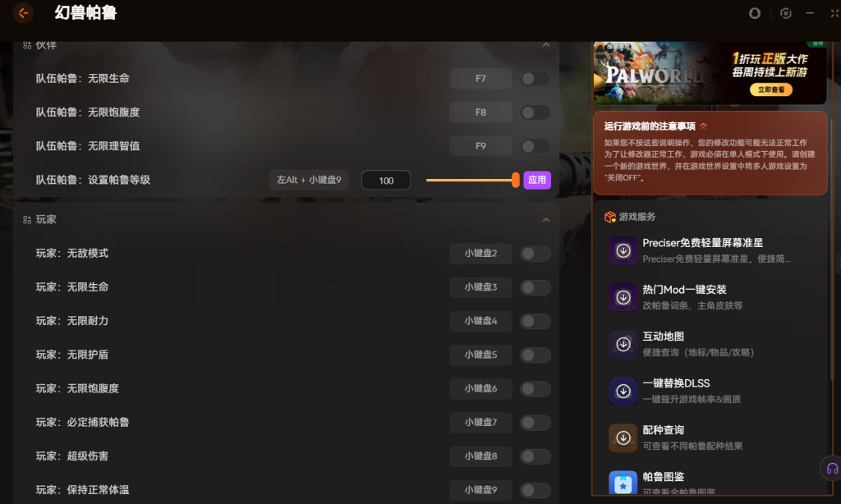Collapse the 玩家 section chevron

click(x=546, y=220)
